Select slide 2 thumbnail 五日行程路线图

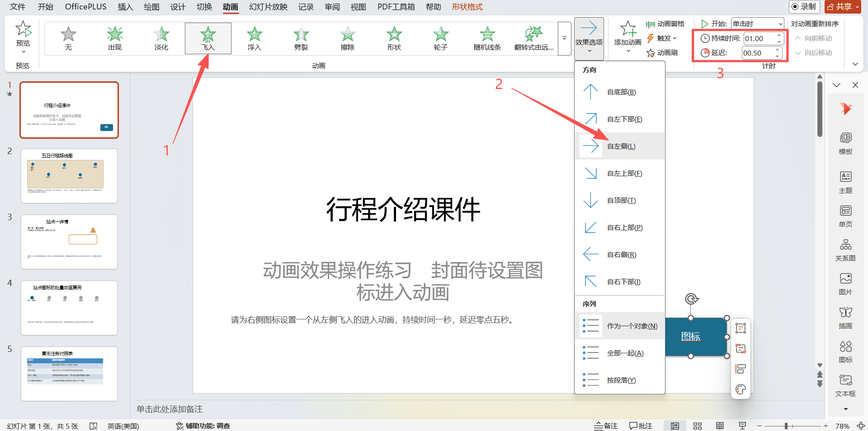pos(69,176)
